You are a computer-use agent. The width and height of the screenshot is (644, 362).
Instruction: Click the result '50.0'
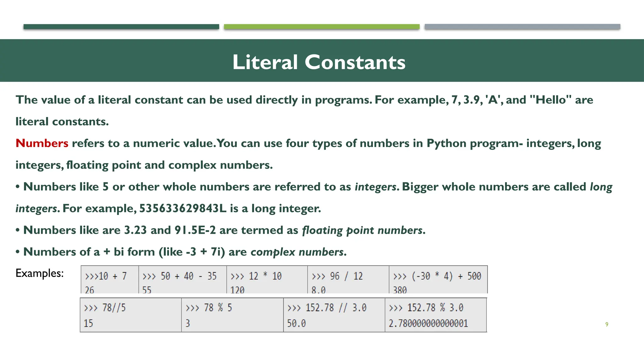coord(296,323)
